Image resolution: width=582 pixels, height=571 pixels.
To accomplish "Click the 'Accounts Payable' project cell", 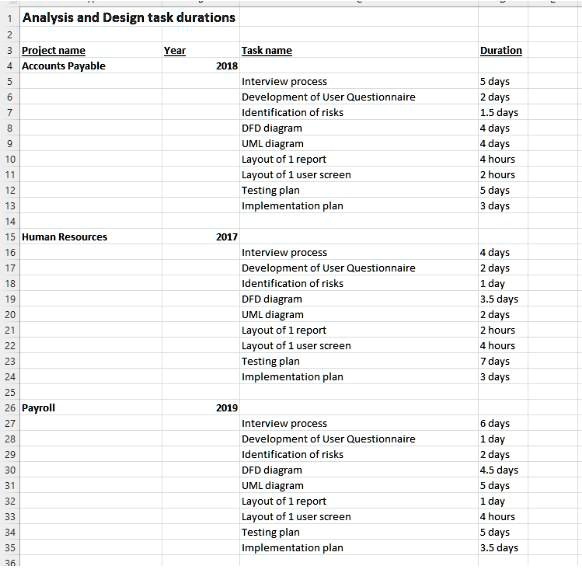I will (91, 66).
